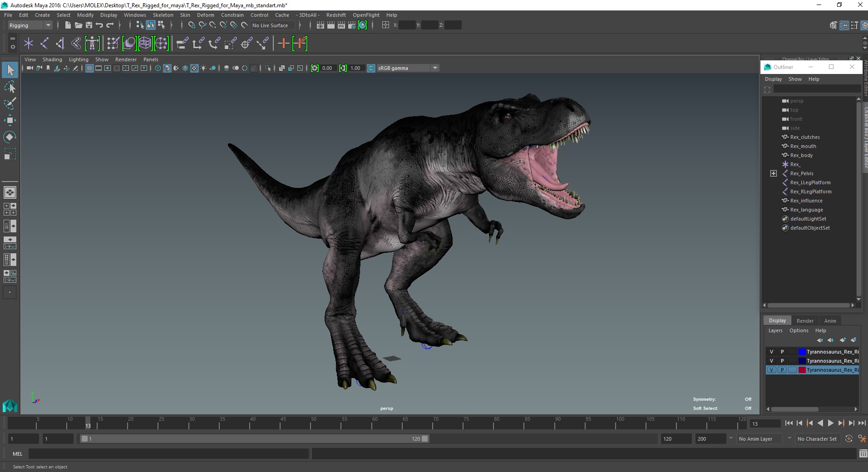Image resolution: width=868 pixels, height=472 pixels.
Task: Click the HumanIK character shelf icon
Action: [92, 44]
